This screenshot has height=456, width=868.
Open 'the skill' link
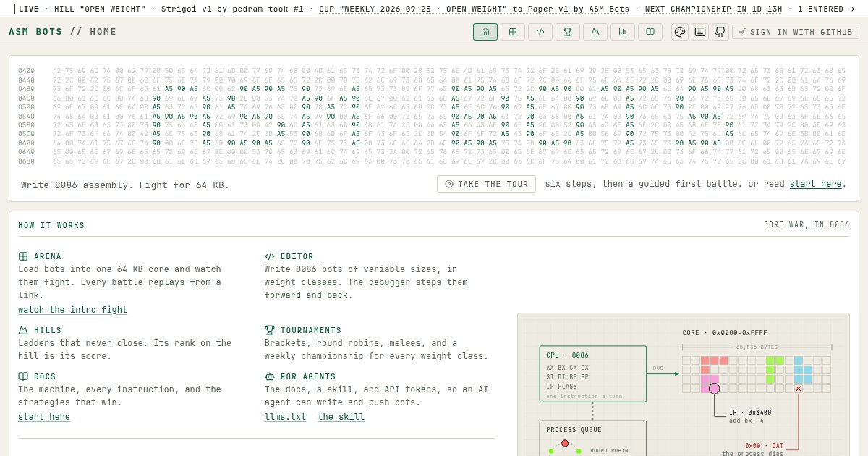(x=341, y=417)
